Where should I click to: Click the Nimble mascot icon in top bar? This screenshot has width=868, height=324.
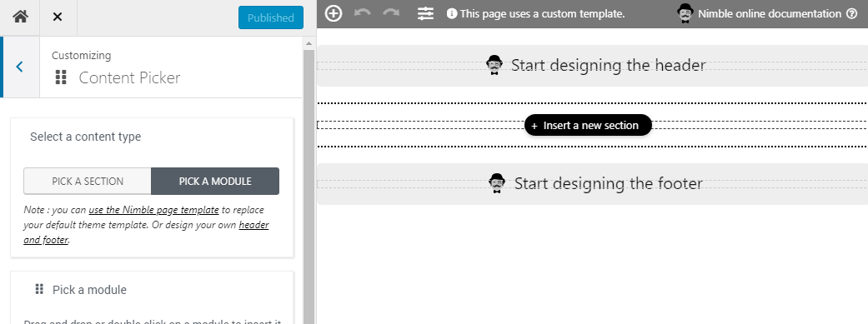click(x=685, y=13)
